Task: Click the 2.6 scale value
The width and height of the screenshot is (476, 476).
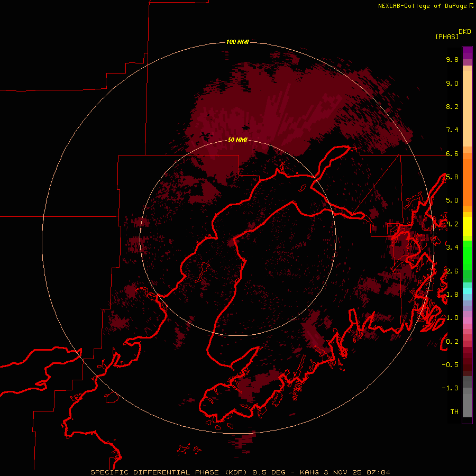Action: coord(452,271)
